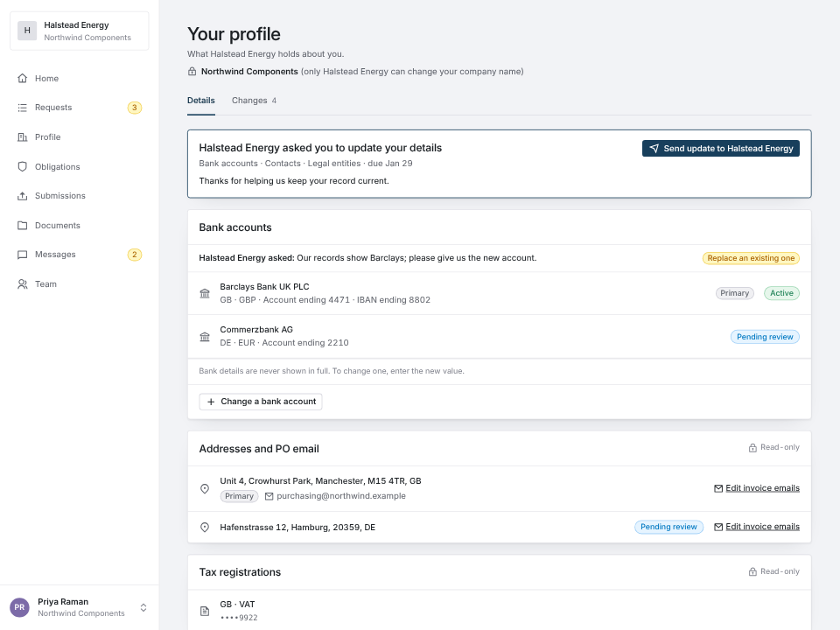Open Obligations in the sidebar
840x630 pixels.
click(80, 166)
